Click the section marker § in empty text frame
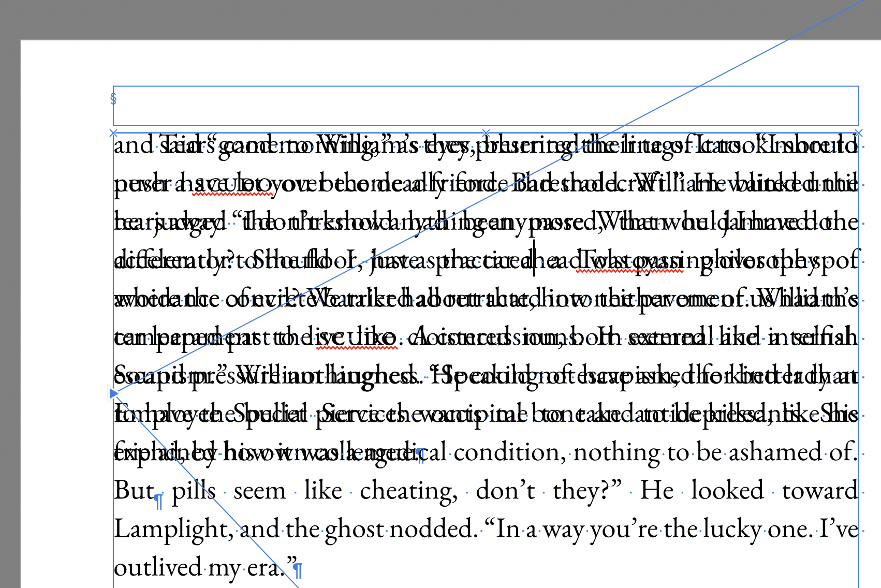Image resolution: width=881 pixels, height=588 pixels. [x=114, y=97]
